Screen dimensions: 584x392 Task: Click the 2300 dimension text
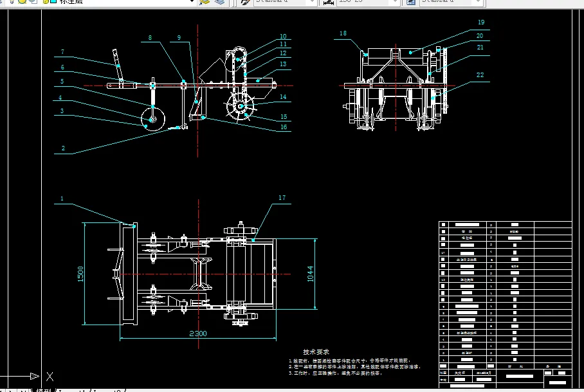click(197, 334)
